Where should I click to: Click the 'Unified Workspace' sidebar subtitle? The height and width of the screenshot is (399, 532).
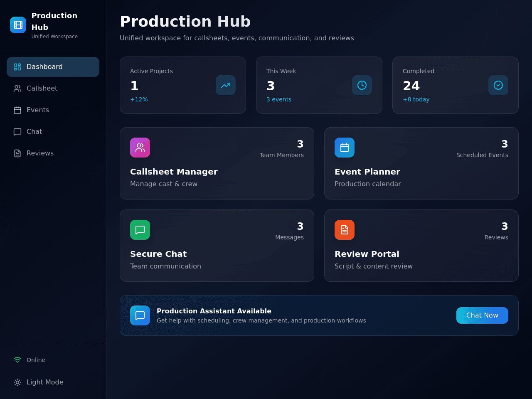(54, 37)
